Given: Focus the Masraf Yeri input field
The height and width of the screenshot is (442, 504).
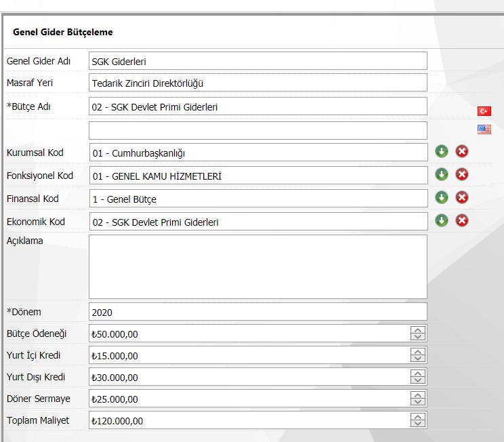Looking at the screenshot, I should (257, 83).
